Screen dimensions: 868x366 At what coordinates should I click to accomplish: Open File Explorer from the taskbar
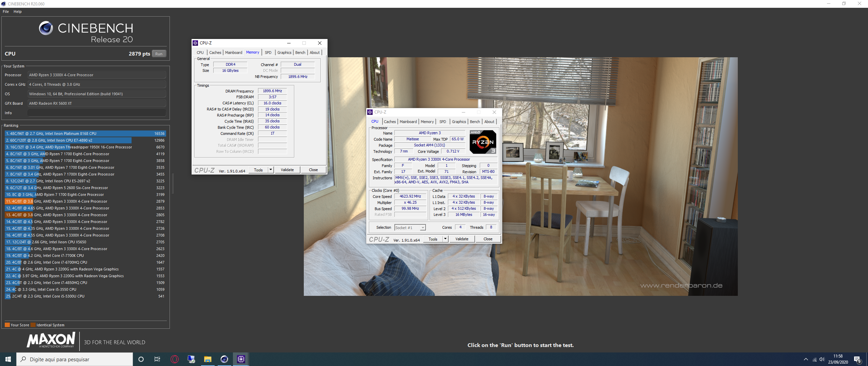click(208, 359)
